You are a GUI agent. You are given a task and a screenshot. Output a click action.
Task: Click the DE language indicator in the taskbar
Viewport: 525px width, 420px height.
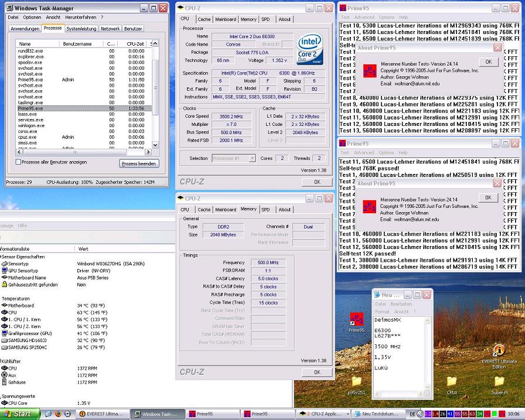click(x=412, y=414)
